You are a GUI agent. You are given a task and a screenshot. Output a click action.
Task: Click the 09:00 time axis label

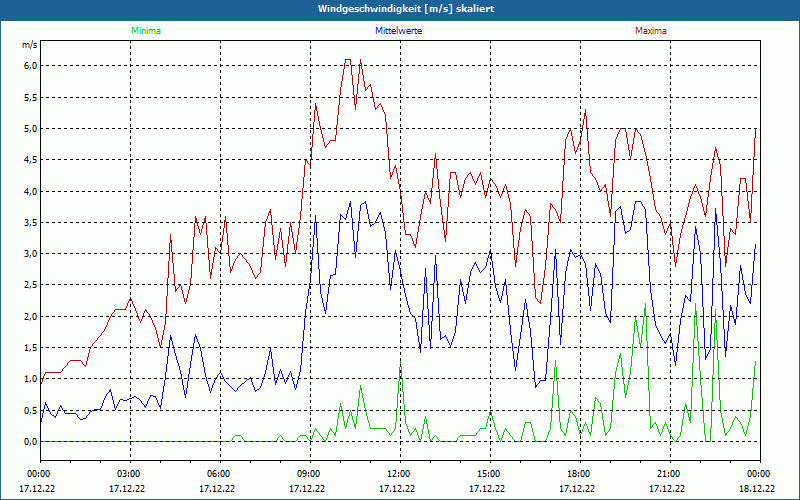tap(307, 474)
